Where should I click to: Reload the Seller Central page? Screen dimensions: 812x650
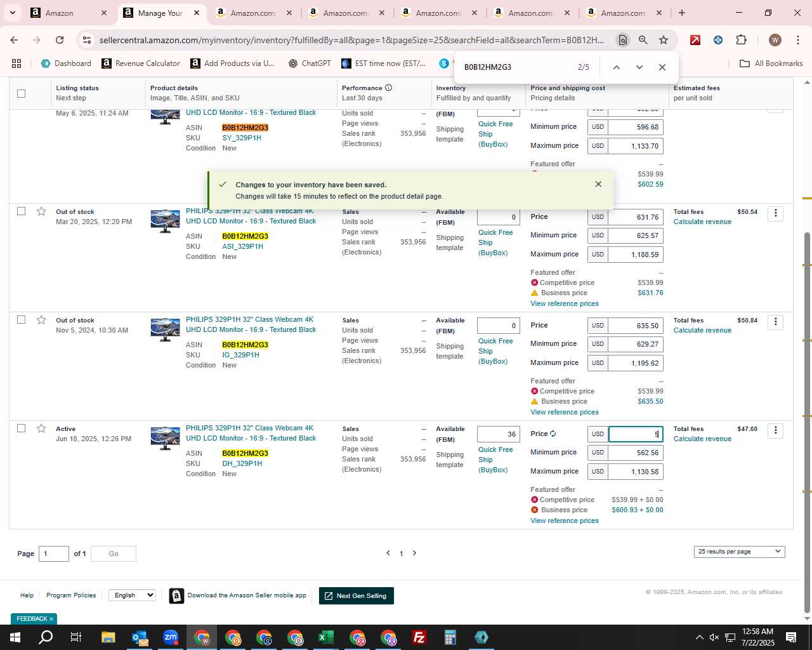click(x=60, y=40)
